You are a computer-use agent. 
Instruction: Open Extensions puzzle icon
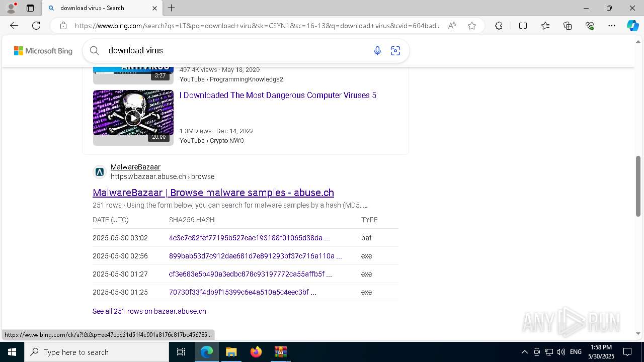(x=499, y=26)
